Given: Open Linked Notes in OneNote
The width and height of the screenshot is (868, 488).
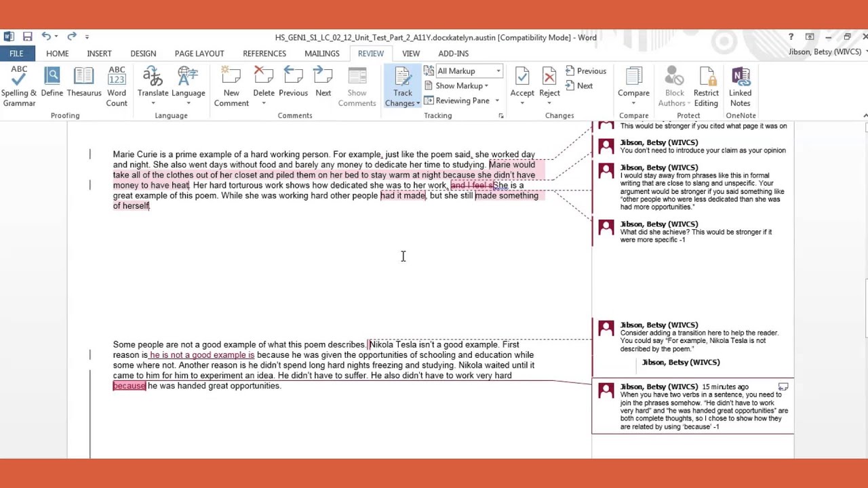Looking at the screenshot, I should [741, 86].
